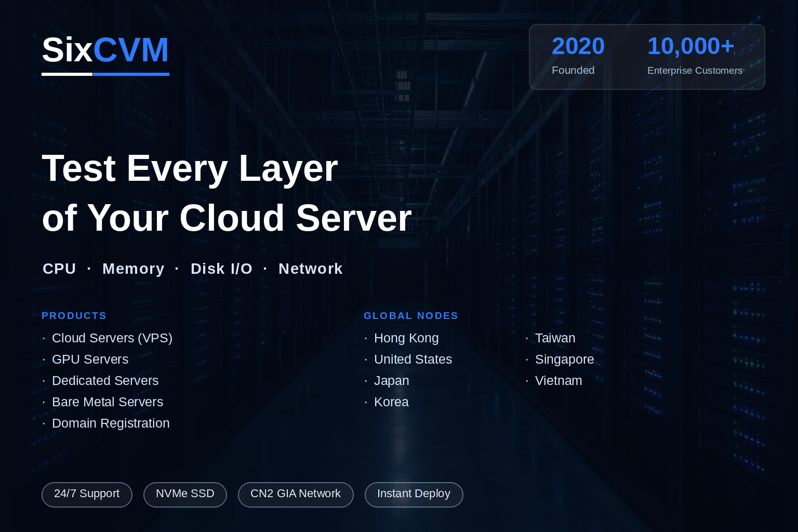Select Domain Registration entry
Viewport: 798px width, 532px height.
[111, 423]
